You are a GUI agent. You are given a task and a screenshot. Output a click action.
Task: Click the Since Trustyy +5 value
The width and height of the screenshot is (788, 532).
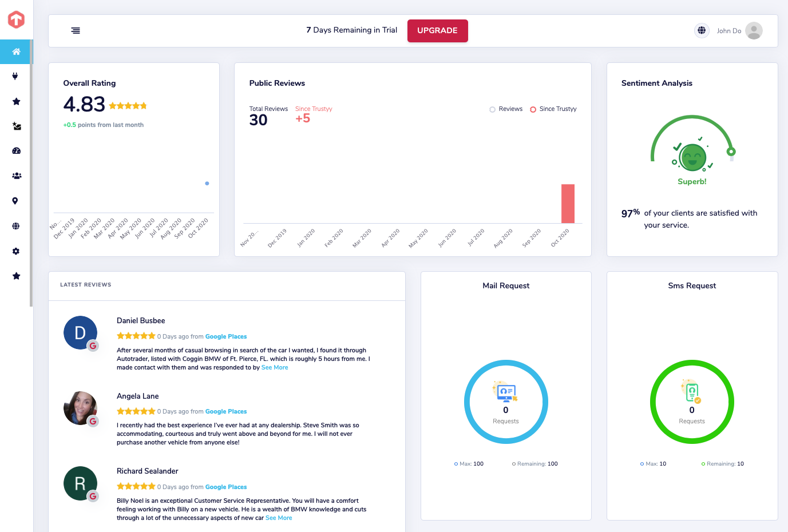(x=303, y=118)
